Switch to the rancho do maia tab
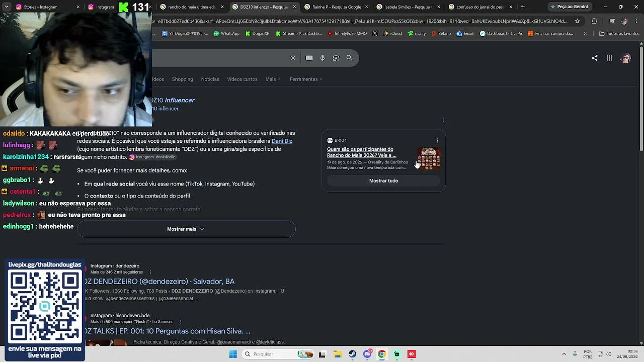The width and height of the screenshot is (644, 362). click(192, 7)
